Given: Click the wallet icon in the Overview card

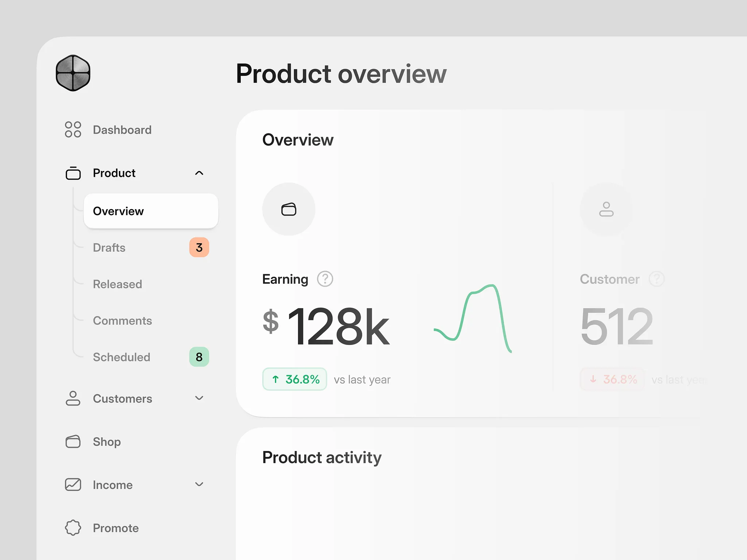Looking at the screenshot, I should pyautogui.click(x=289, y=209).
